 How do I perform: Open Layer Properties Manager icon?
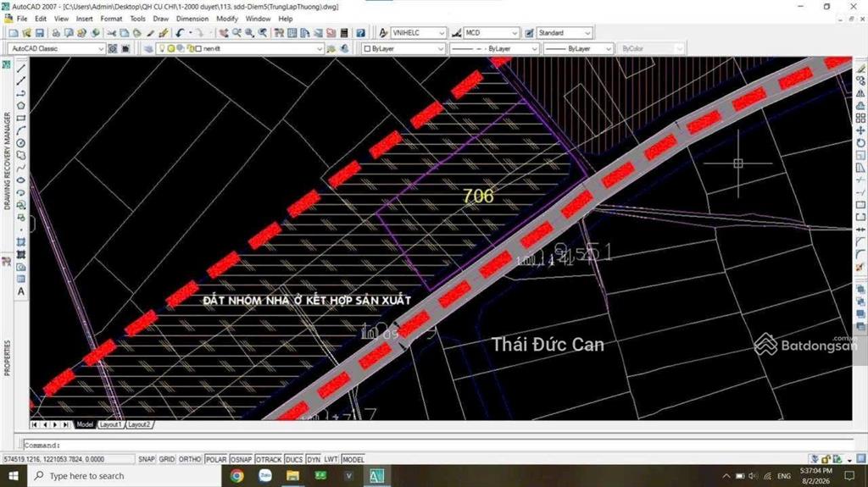click(148, 49)
